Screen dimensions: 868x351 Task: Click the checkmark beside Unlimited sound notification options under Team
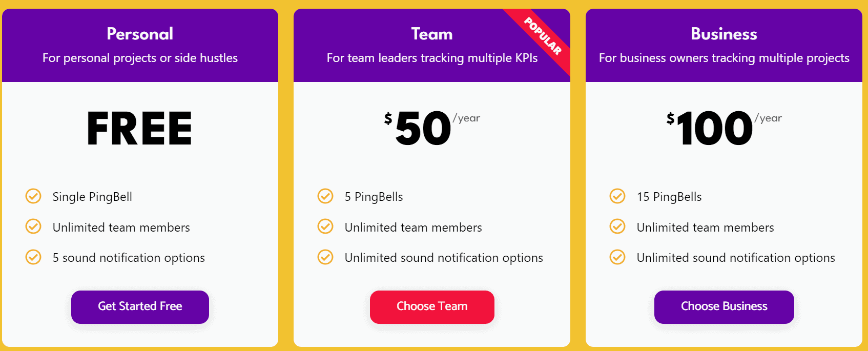click(x=325, y=258)
